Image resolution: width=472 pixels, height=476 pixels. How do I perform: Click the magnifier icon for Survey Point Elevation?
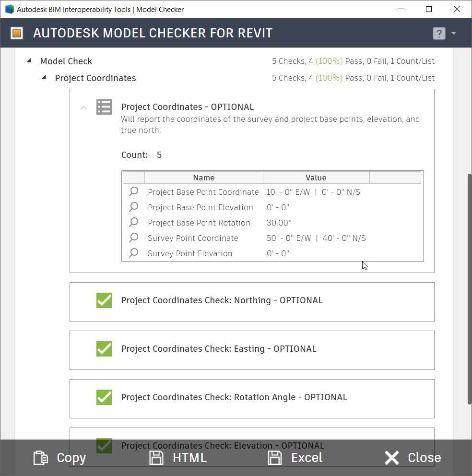click(133, 253)
